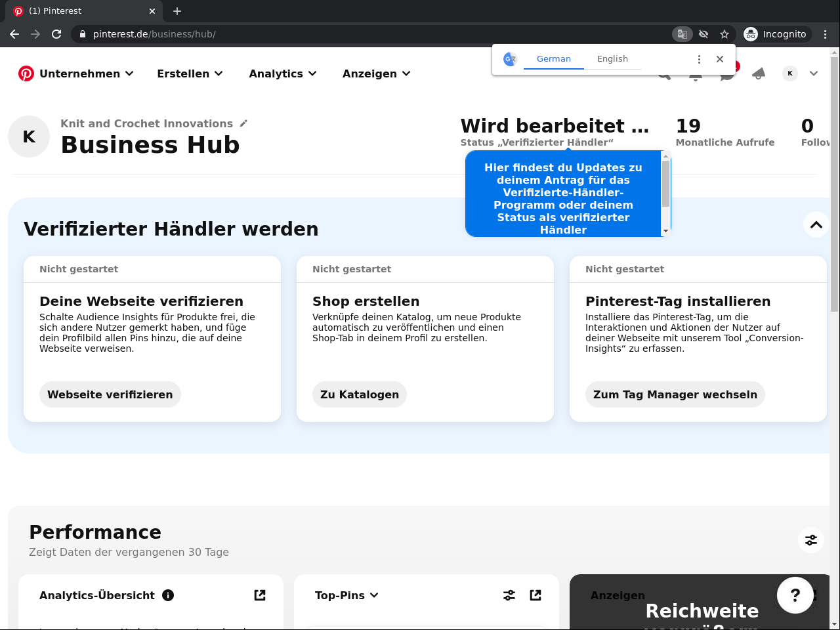Open a new browser tab
The width and height of the screenshot is (840, 630).
[x=177, y=11]
